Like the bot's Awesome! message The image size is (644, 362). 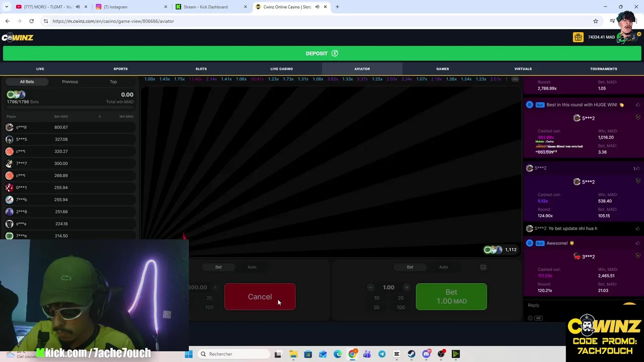637,243
